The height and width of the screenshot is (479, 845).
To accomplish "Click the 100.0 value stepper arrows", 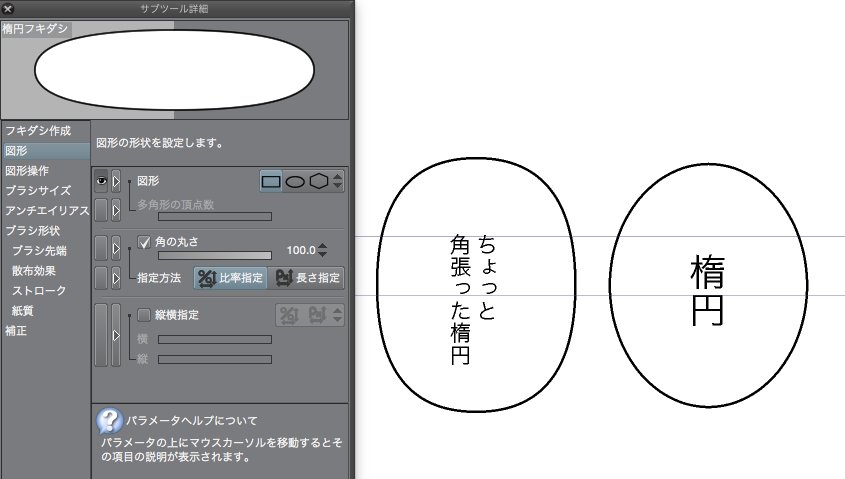I will click(322, 250).
